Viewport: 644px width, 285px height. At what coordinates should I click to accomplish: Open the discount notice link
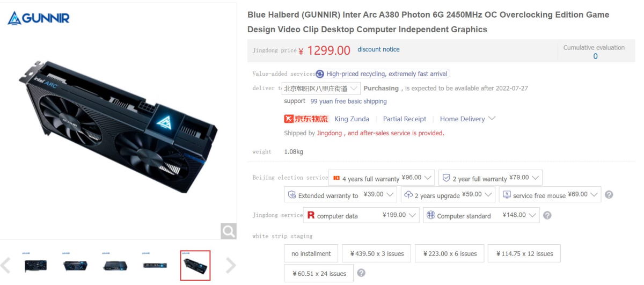(379, 49)
